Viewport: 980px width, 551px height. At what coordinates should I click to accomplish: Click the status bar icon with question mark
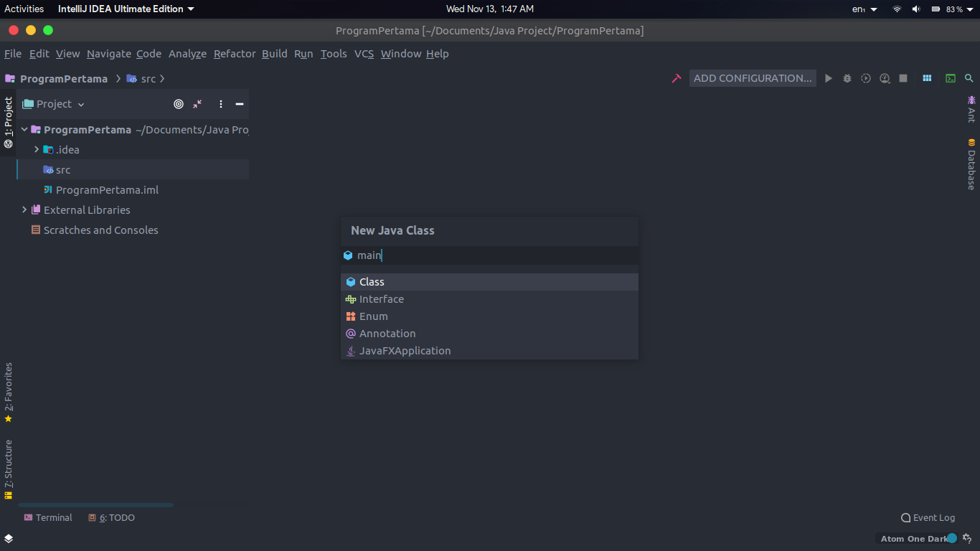[x=967, y=538]
